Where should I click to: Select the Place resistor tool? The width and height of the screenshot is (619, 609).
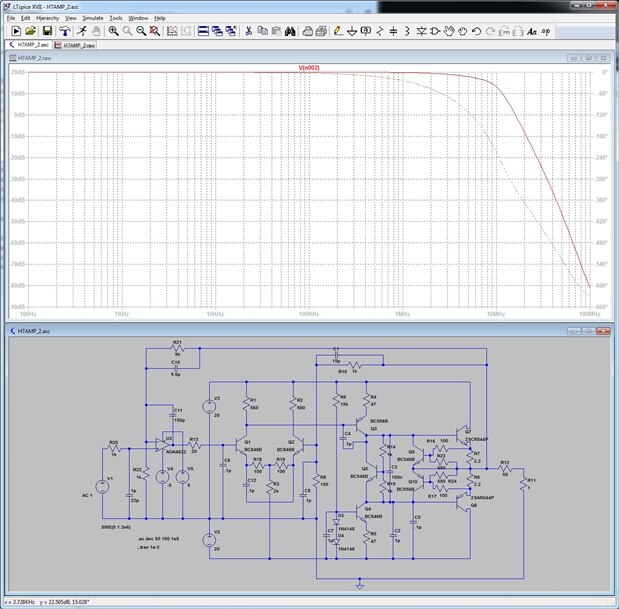(379, 31)
